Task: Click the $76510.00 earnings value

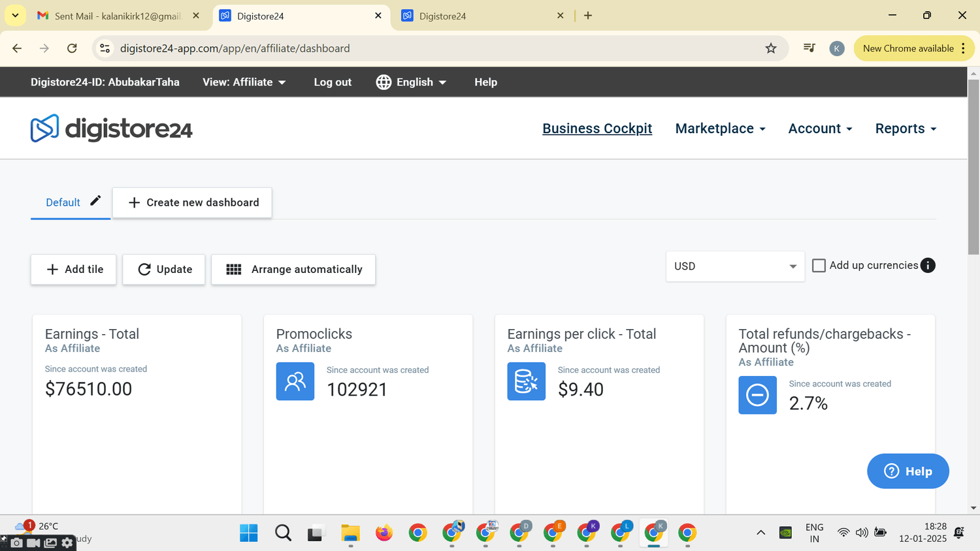Action: click(88, 389)
